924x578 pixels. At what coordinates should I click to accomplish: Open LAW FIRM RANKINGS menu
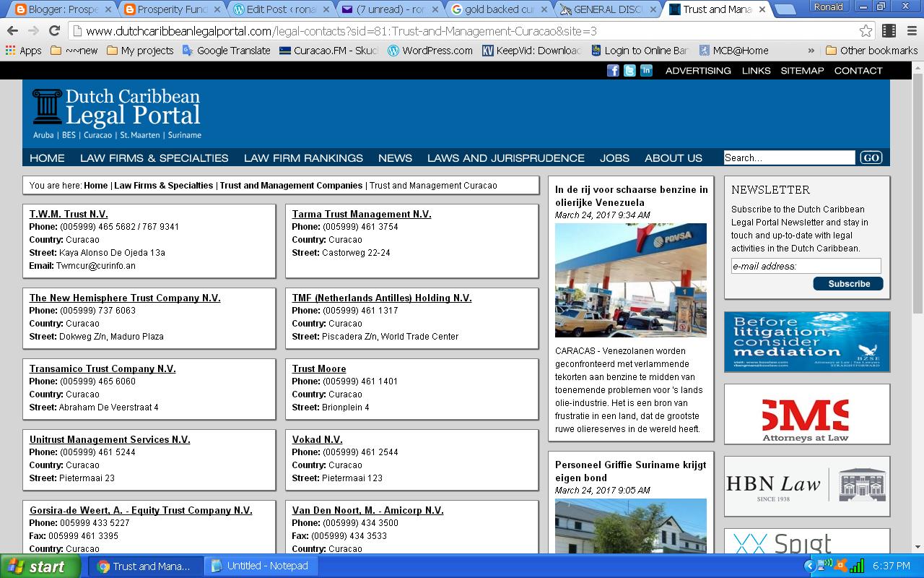[303, 158]
